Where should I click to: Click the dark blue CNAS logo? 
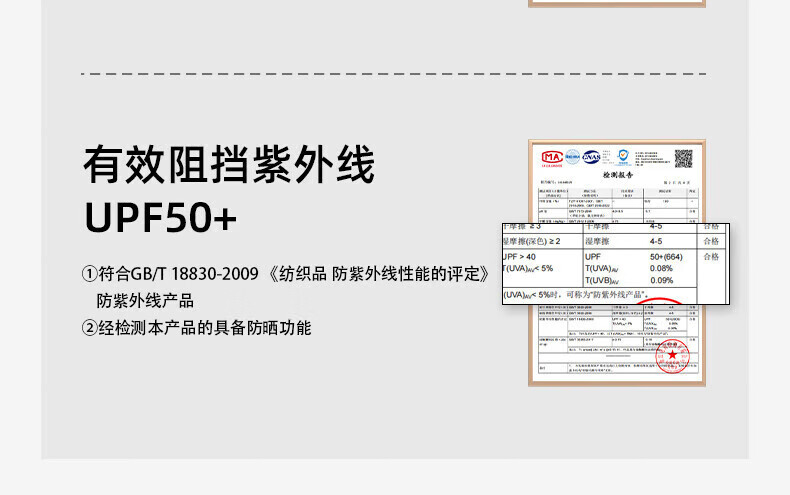click(591, 157)
